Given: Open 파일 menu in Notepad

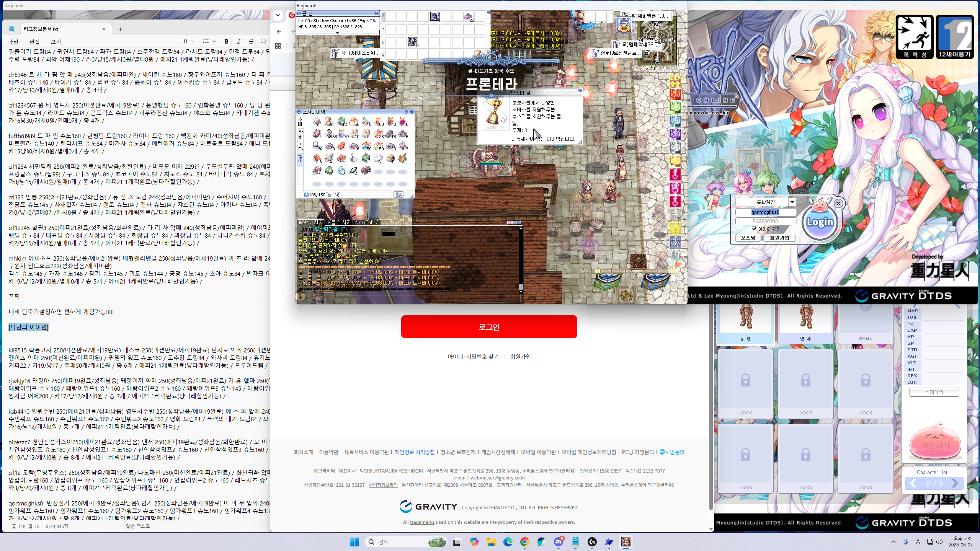Looking at the screenshot, I should pyautogui.click(x=13, y=42).
